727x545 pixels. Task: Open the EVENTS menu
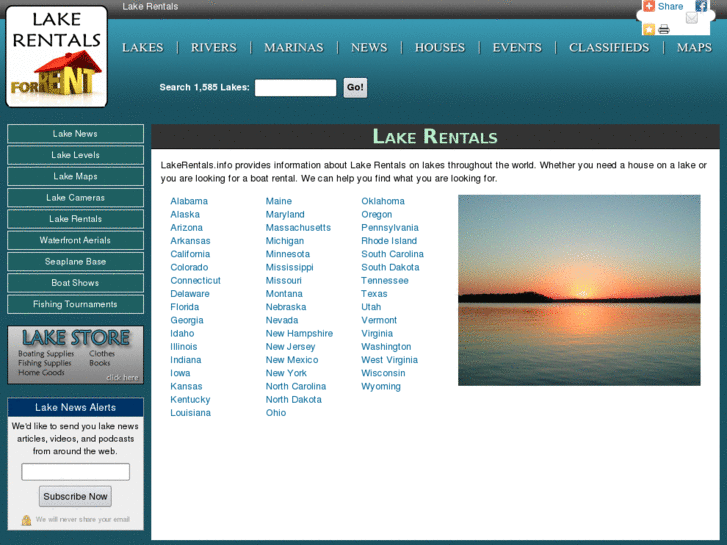(517, 47)
